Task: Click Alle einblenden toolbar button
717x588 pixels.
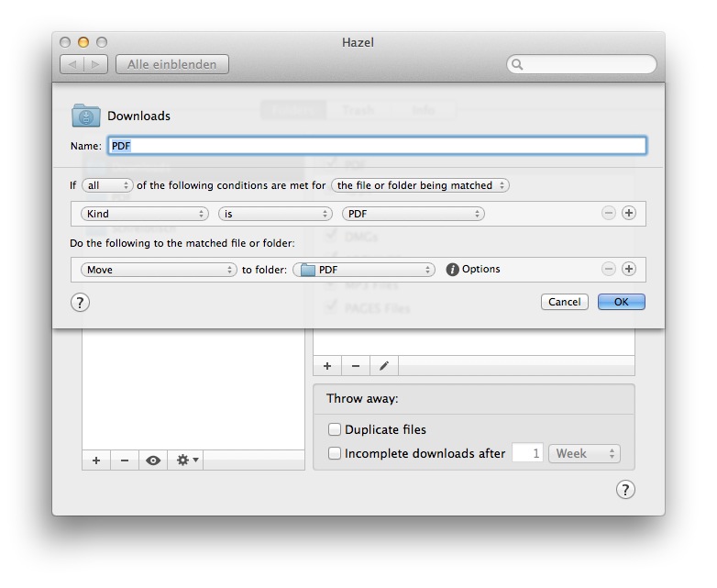Action: (172, 64)
